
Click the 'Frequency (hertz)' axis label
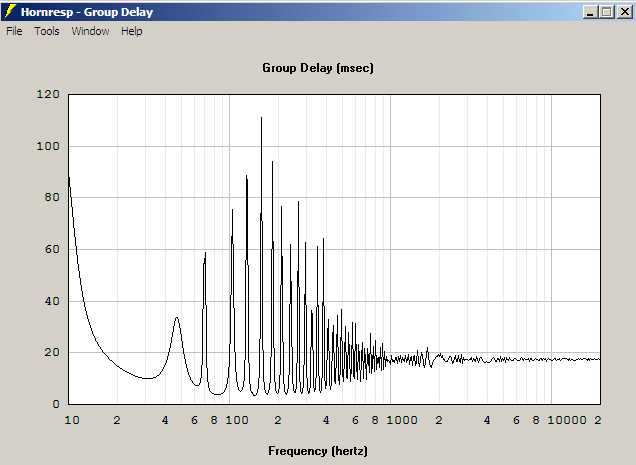(318, 451)
